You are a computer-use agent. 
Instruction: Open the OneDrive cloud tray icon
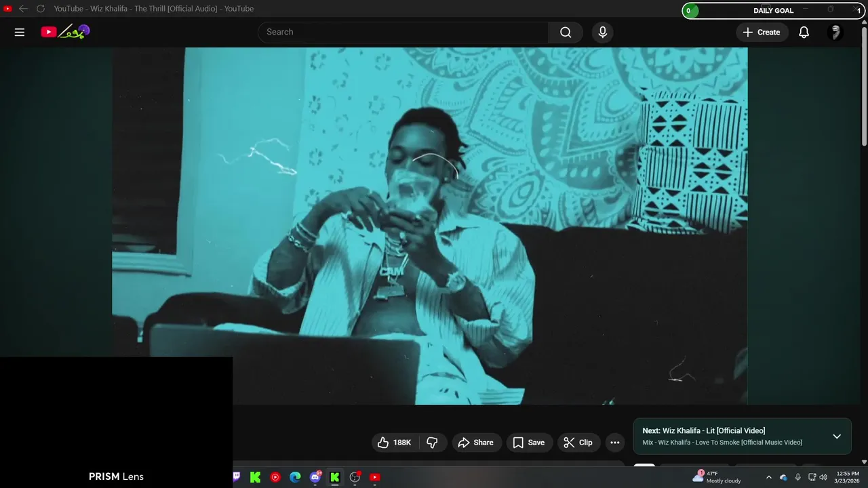pos(783,477)
